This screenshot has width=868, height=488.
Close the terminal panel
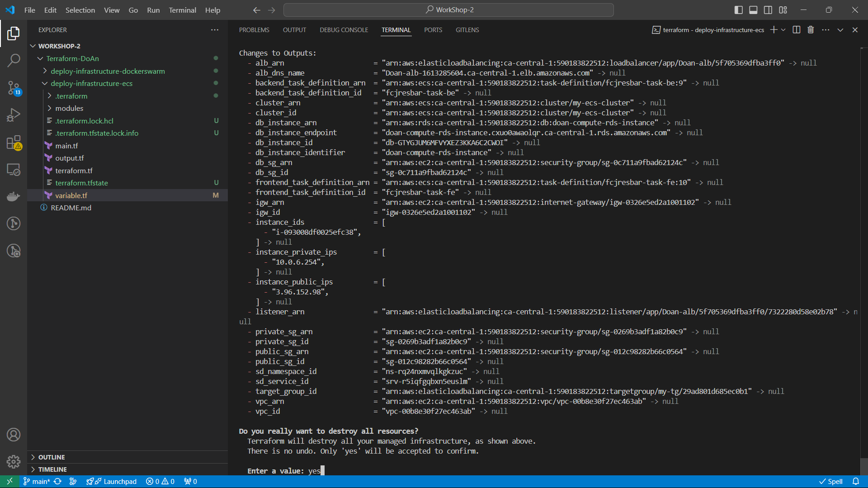click(855, 30)
